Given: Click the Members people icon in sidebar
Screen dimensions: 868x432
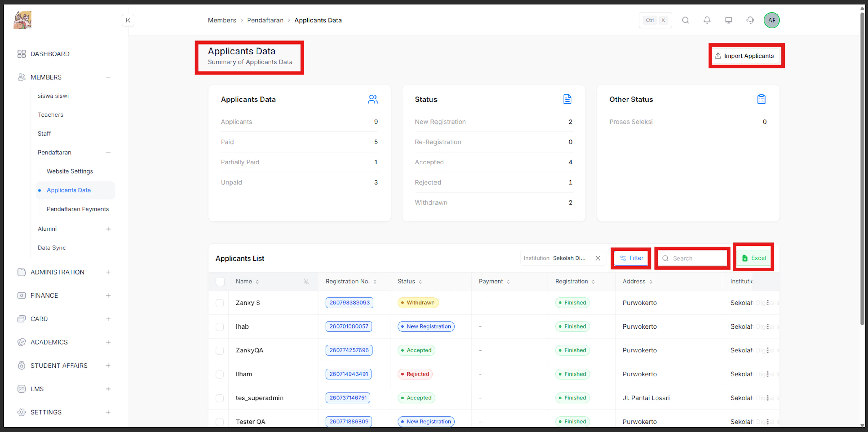Looking at the screenshot, I should tap(21, 77).
